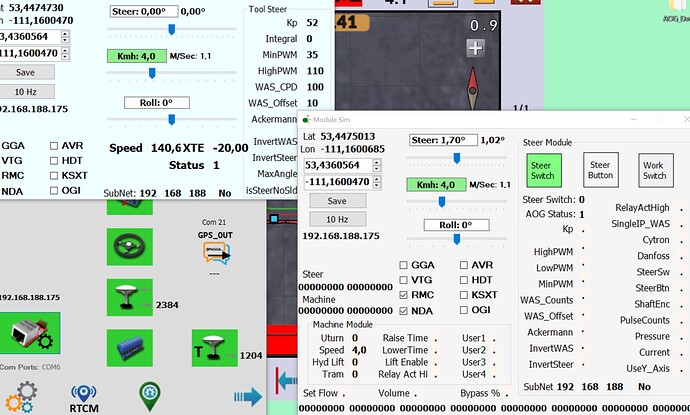Enable the VTG checkbox in Module Sim
This screenshot has height=415, width=690.
point(403,280)
